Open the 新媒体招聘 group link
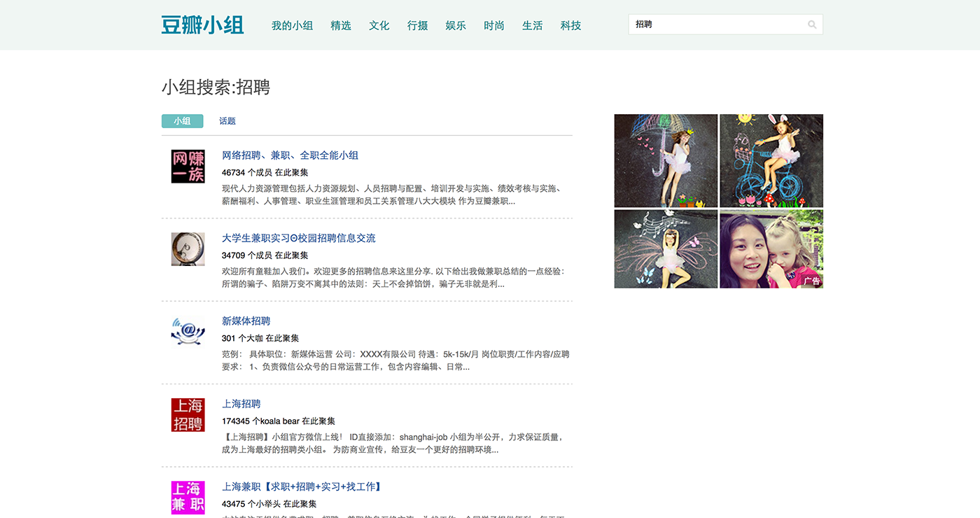The height and width of the screenshot is (518, 980). pos(246,321)
